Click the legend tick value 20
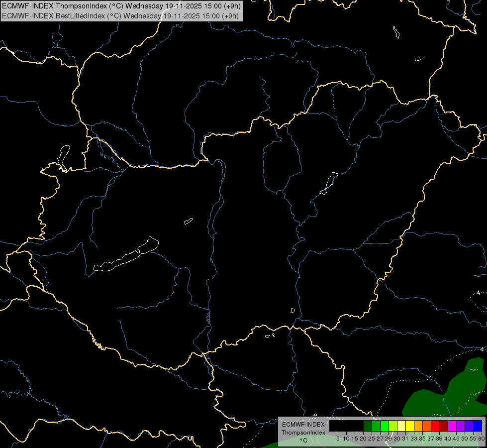Image resolution: width=487 pixels, height=448 pixels. click(x=363, y=439)
